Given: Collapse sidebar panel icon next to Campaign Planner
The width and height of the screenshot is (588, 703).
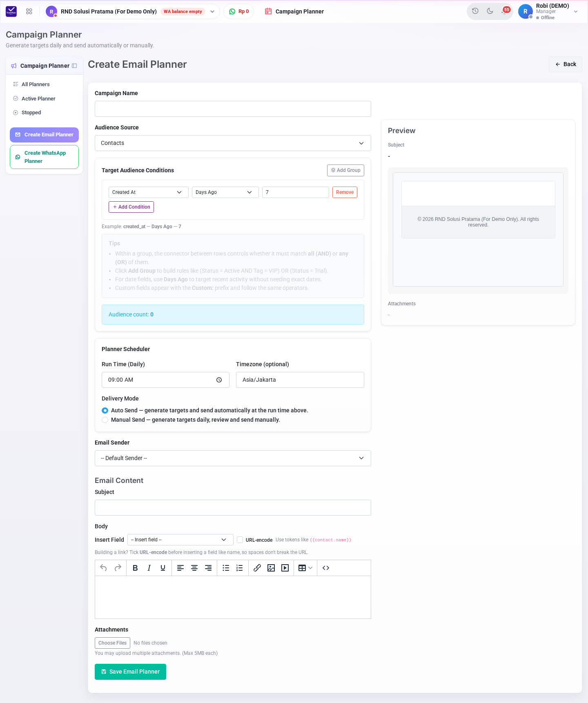Looking at the screenshot, I should click(x=74, y=66).
